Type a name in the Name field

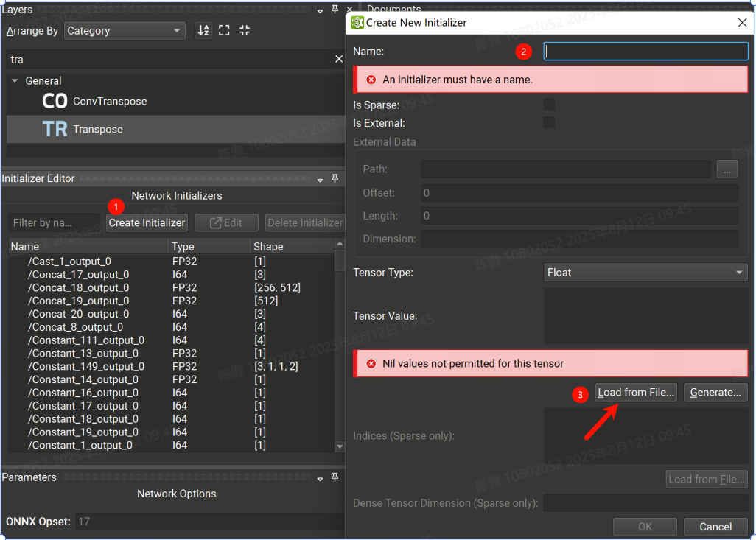645,51
